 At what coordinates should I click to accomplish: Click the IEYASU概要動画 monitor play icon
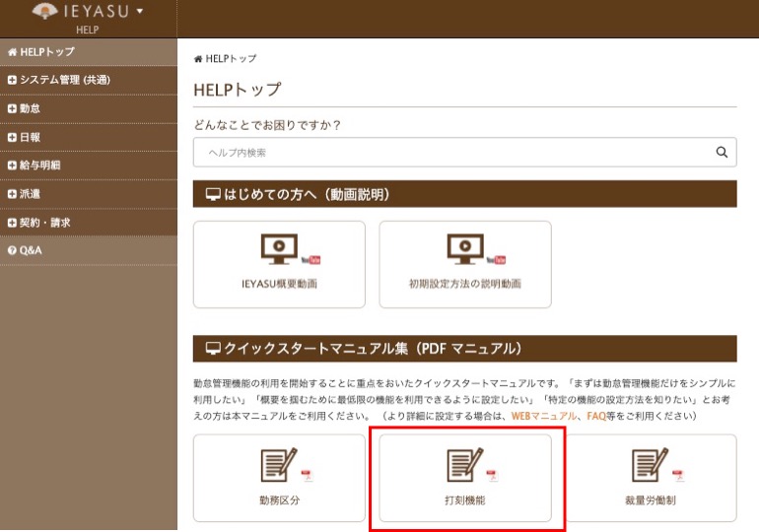[279, 248]
